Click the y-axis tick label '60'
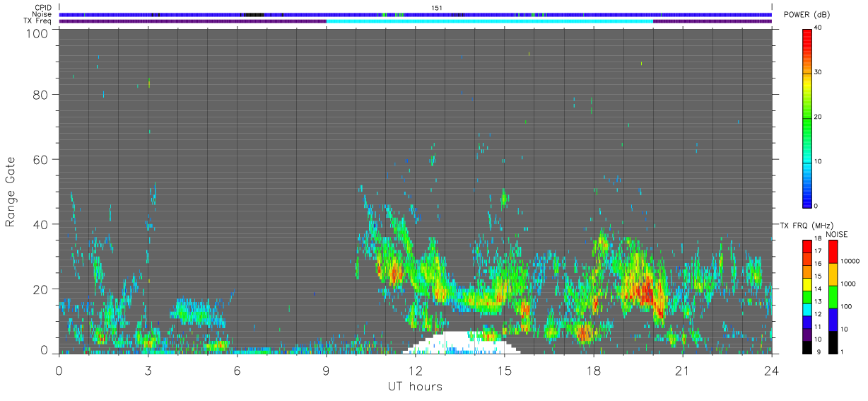Screen dimensions: 868x401 [x=39, y=160]
